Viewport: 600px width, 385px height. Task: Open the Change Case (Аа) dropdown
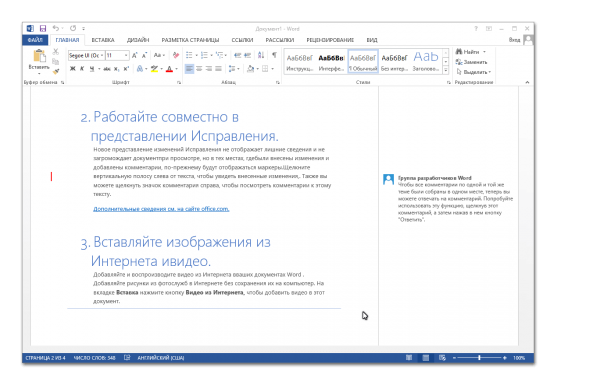pos(159,55)
